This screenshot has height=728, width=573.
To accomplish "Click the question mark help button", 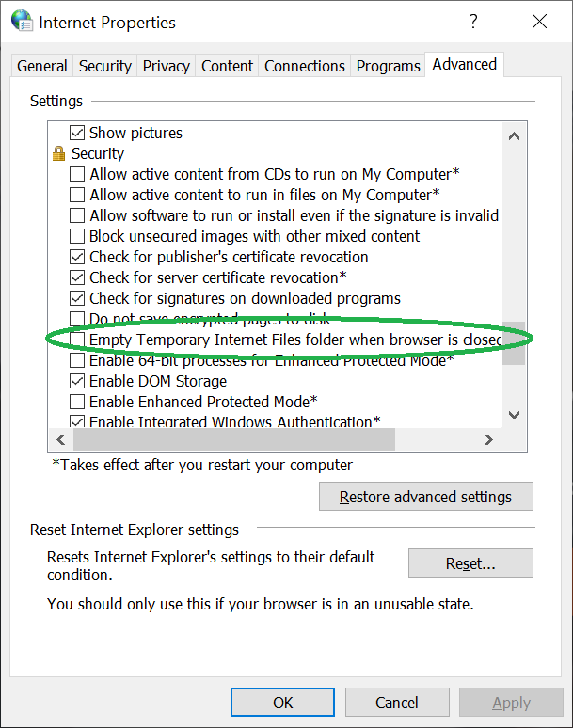I will click(473, 22).
